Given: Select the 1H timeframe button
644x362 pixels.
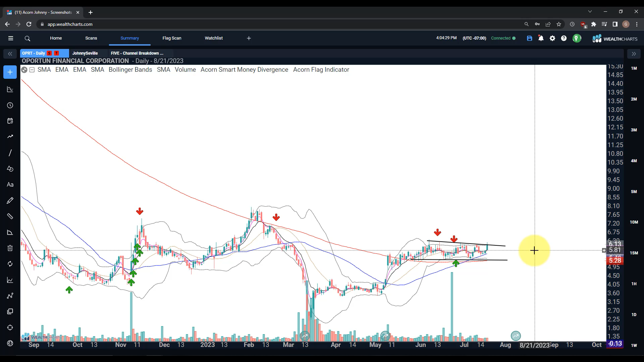Looking at the screenshot, I should [634, 284].
